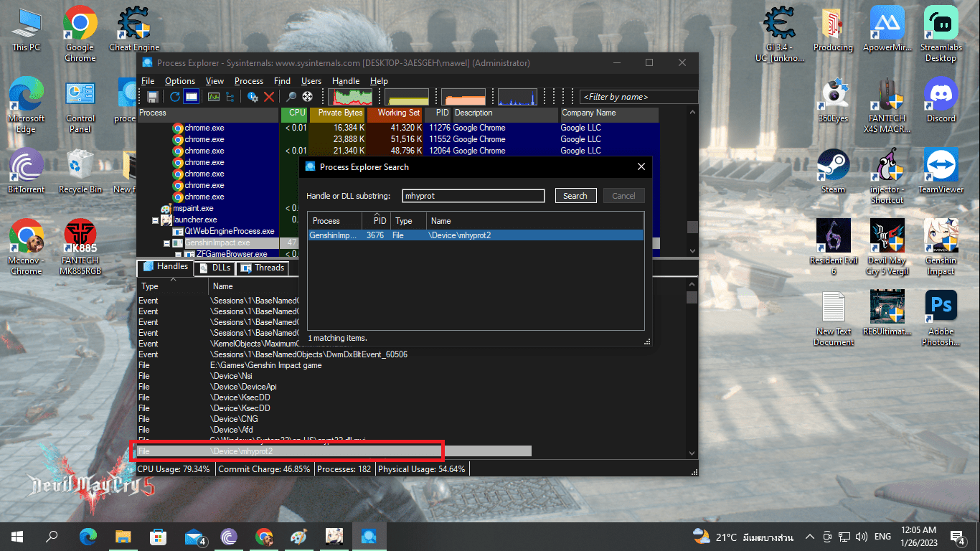Click the orange physical memory mini graph
The image size is (980, 551).
point(463,97)
